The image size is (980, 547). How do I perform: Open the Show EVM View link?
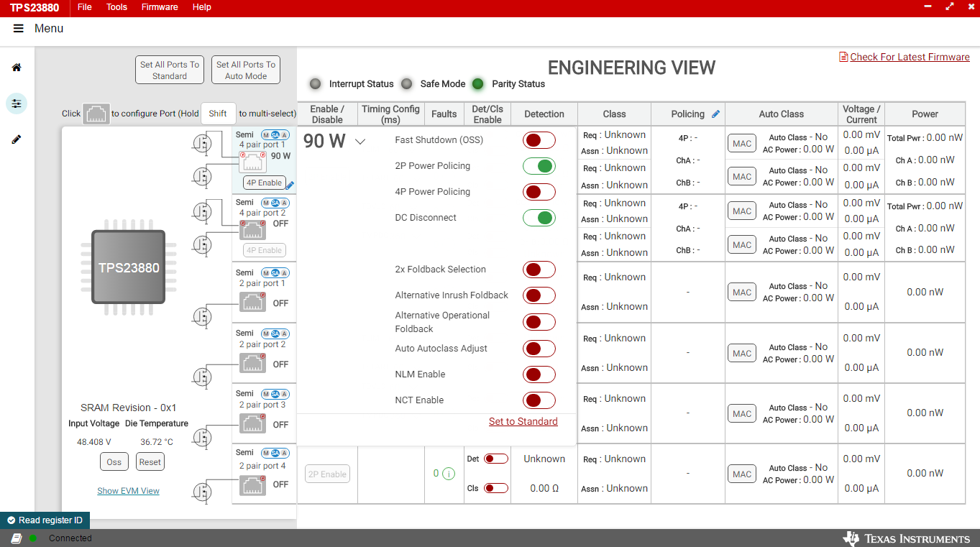coord(129,491)
